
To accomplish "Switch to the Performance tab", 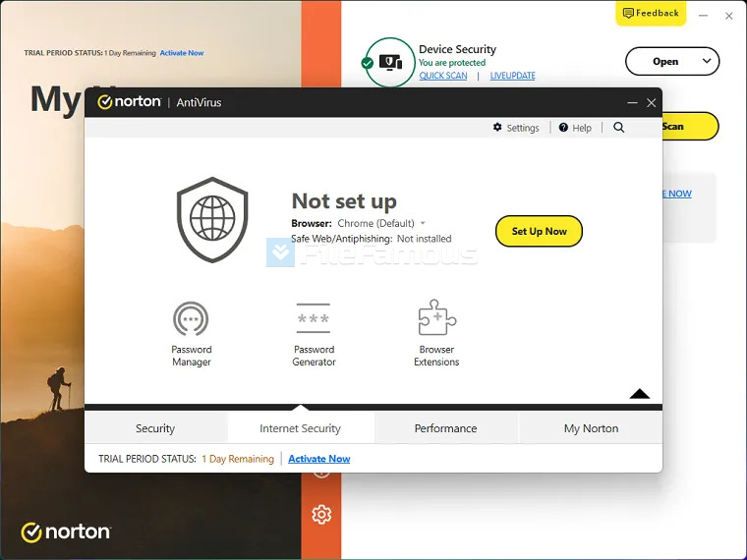I will 445,428.
